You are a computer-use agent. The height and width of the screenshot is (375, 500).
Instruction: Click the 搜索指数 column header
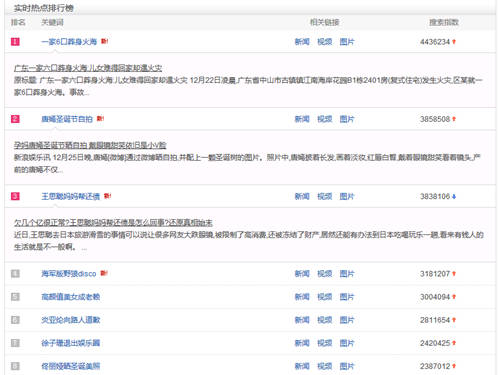coord(444,22)
